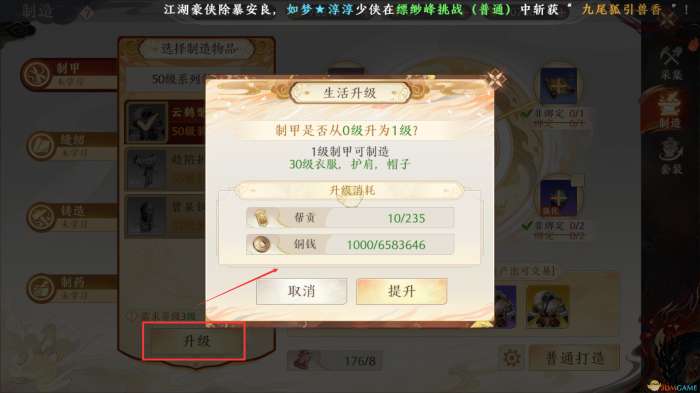Screen dimensions: 700x393
Task: Toggle the 非绑定 0/1 material checkmark
Action: pos(527,114)
